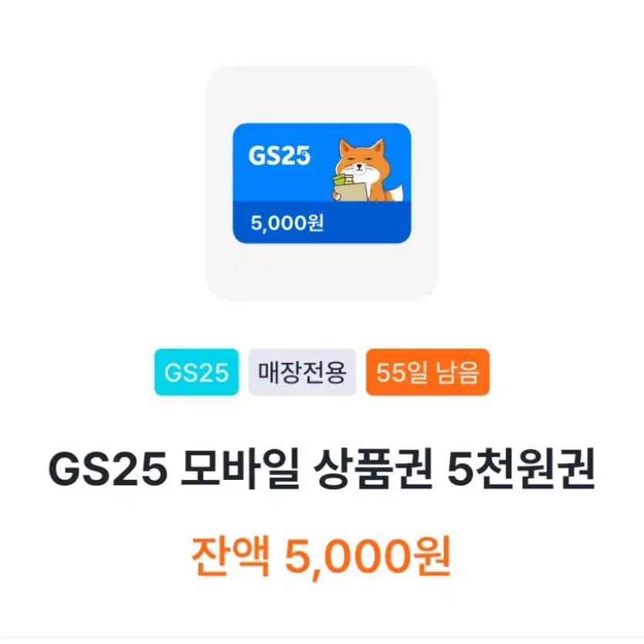Screen dimensions: 644x644
Task: Click the GS25 logo on the blue card
Action: pos(280,156)
